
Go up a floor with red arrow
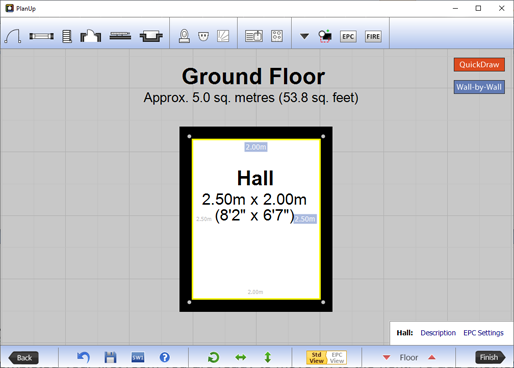432,357
